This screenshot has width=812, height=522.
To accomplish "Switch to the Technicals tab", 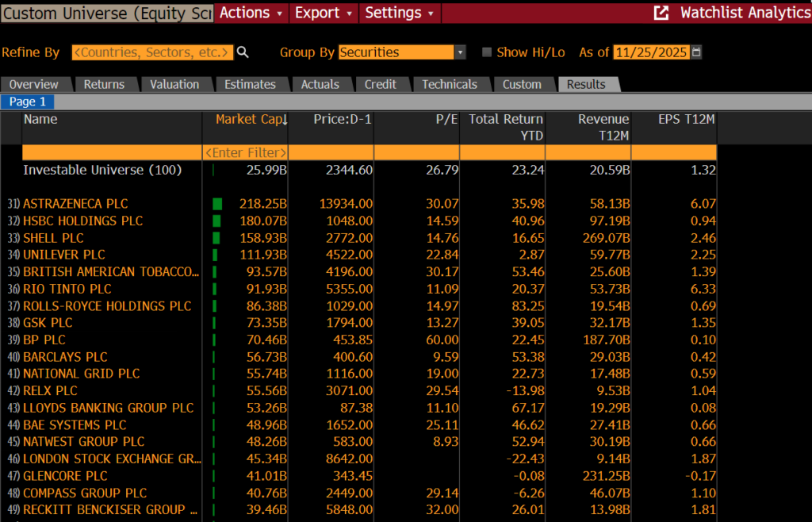I will tap(449, 84).
